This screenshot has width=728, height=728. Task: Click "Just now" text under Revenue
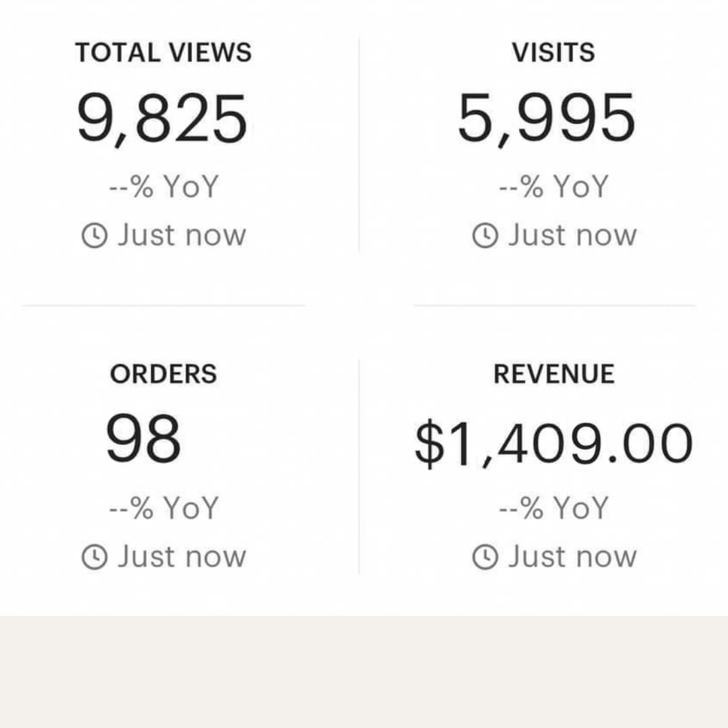572,557
